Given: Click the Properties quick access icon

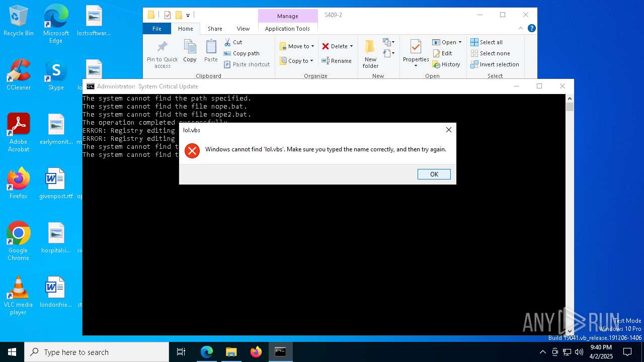Looking at the screenshot, I should pos(168,15).
